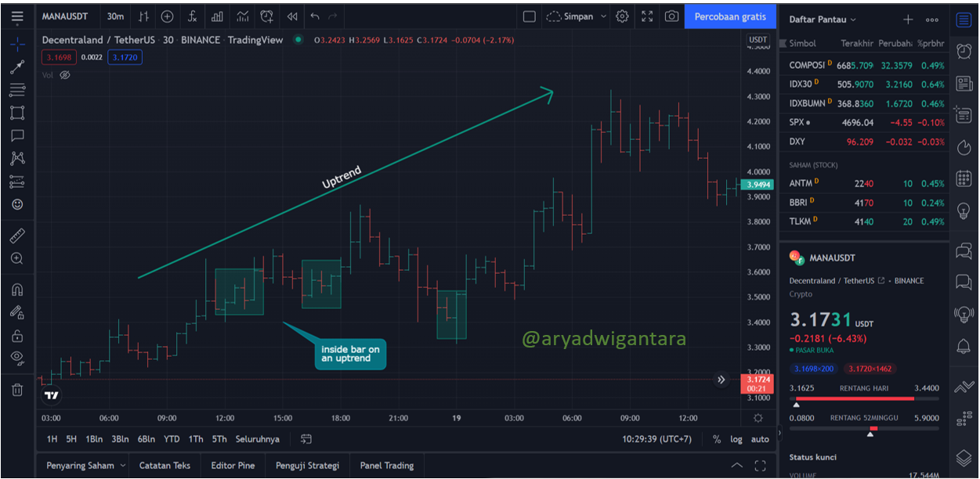Select the YTD date range
Image resolution: width=980 pixels, height=479 pixels.
coord(172,439)
